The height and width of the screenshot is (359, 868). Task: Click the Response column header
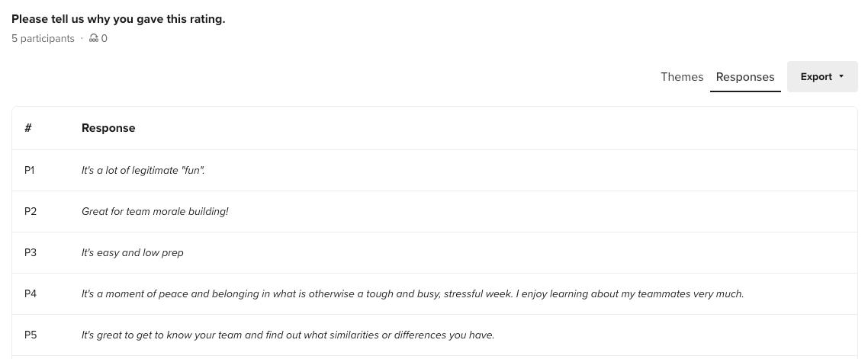point(108,128)
